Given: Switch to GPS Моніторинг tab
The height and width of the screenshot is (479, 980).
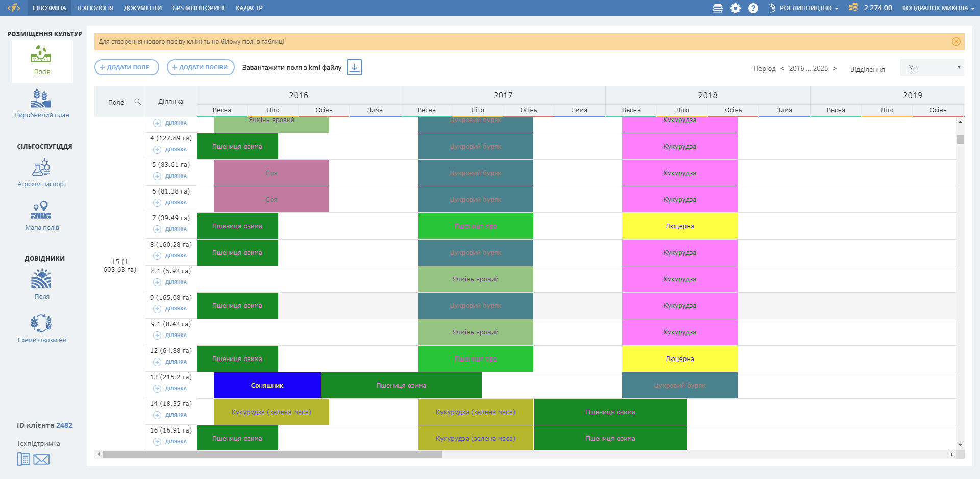Looking at the screenshot, I should click(x=199, y=8).
